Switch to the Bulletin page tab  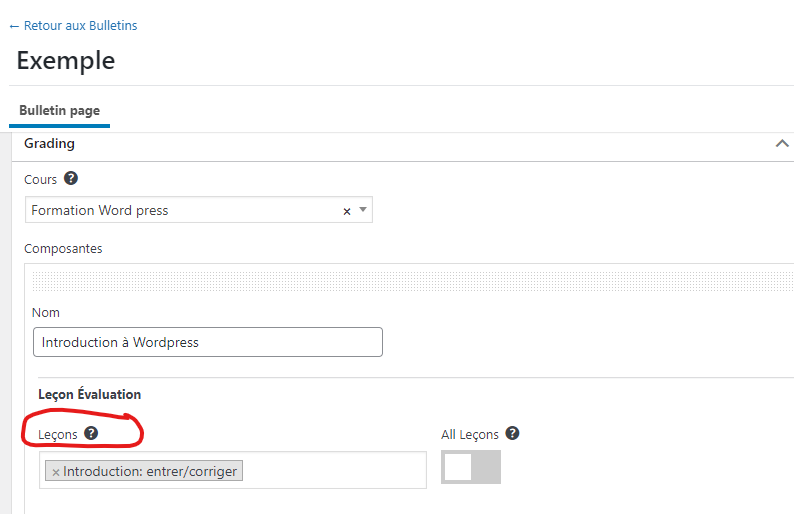click(59, 110)
